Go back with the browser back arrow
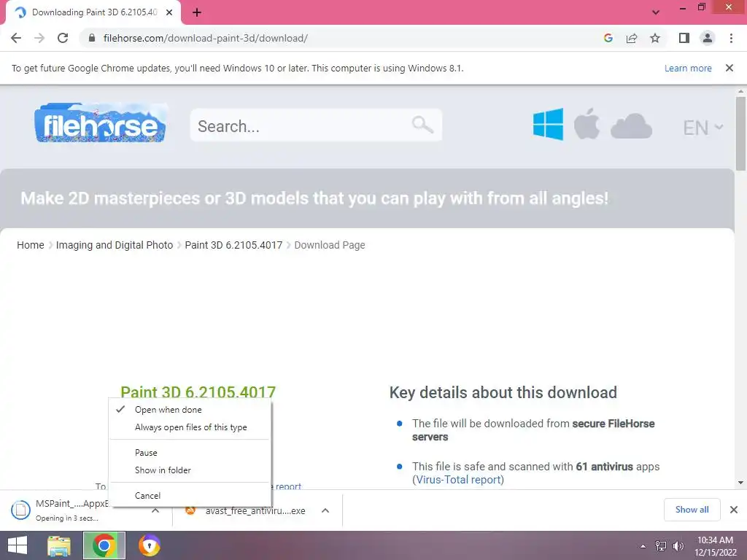This screenshot has height=560, width=747. coord(16,38)
